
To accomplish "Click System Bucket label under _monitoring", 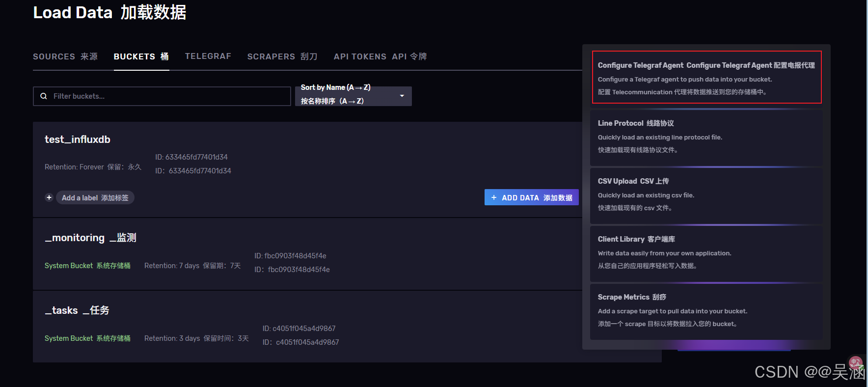I will pyautogui.click(x=87, y=266).
